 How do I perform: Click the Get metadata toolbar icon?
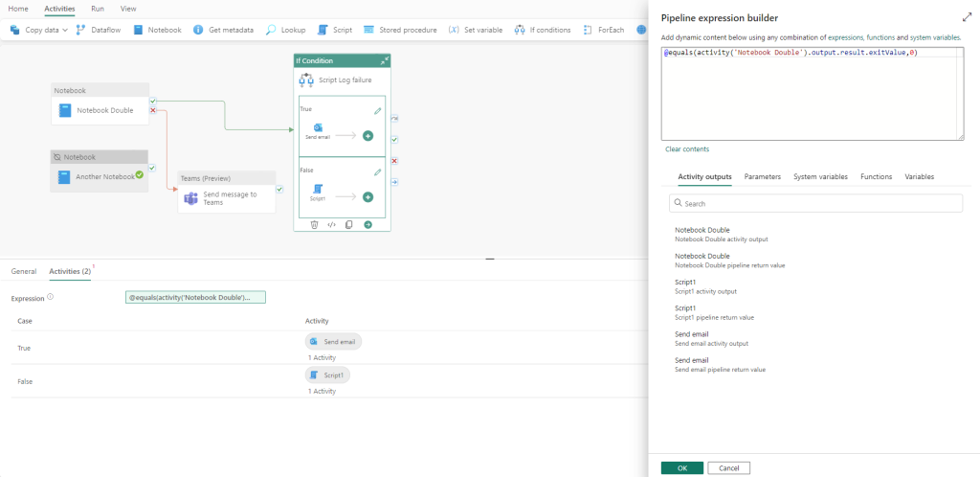click(x=198, y=30)
